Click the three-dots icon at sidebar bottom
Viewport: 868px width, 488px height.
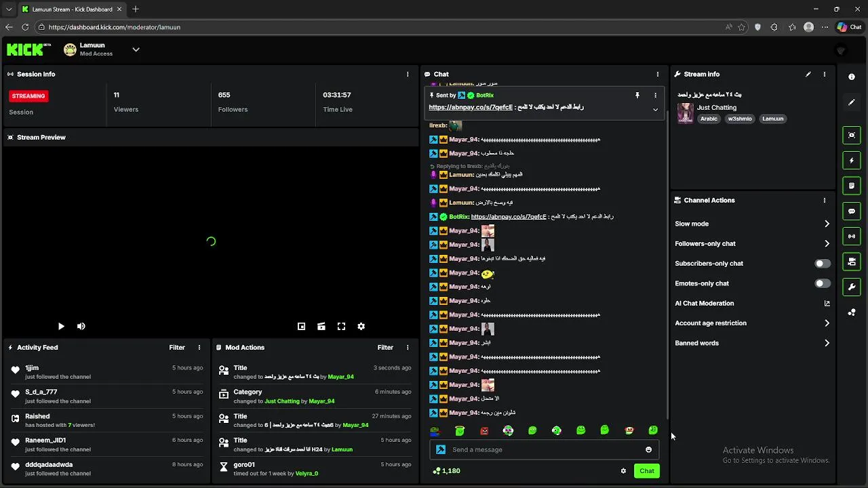pos(852,312)
